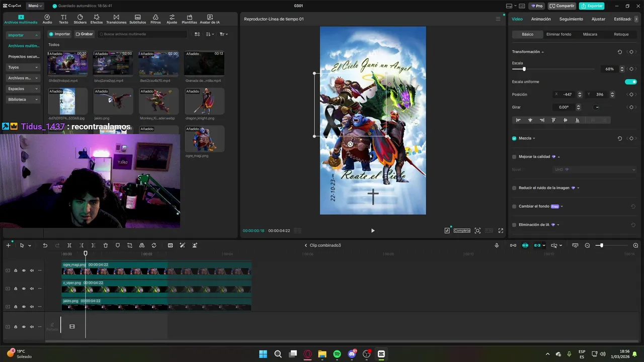Open the Filtros panel

click(x=155, y=19)
